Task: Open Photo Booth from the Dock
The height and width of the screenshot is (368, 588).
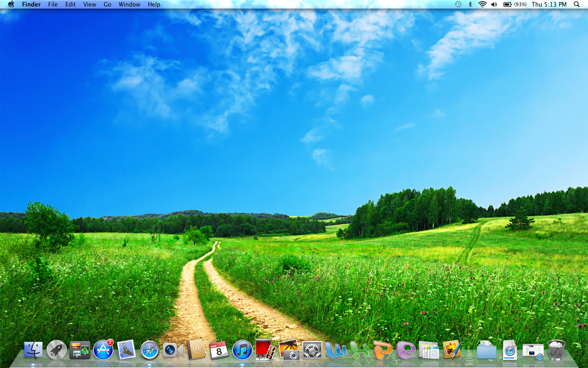Action: [x=265, y=350]
